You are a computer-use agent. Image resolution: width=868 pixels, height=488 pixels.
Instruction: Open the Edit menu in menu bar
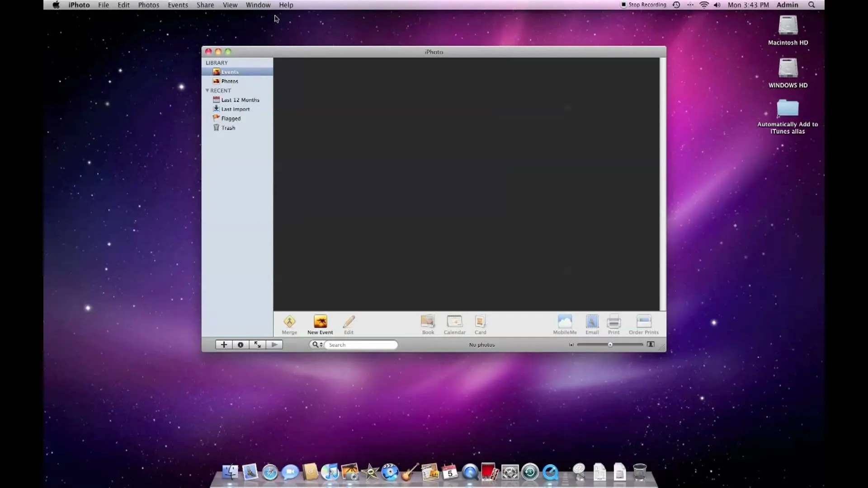[x=123, y=5]
